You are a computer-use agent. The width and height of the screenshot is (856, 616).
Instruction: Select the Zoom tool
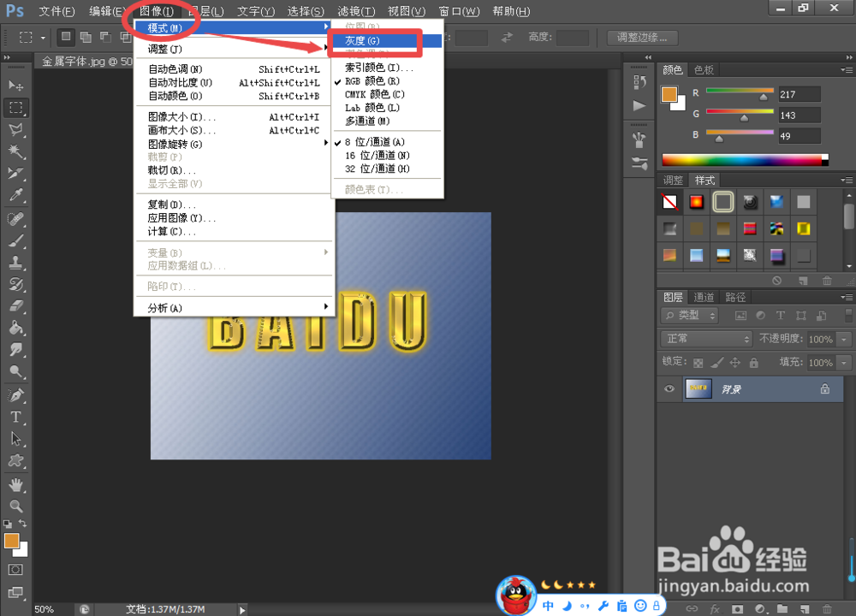(15, 506)
